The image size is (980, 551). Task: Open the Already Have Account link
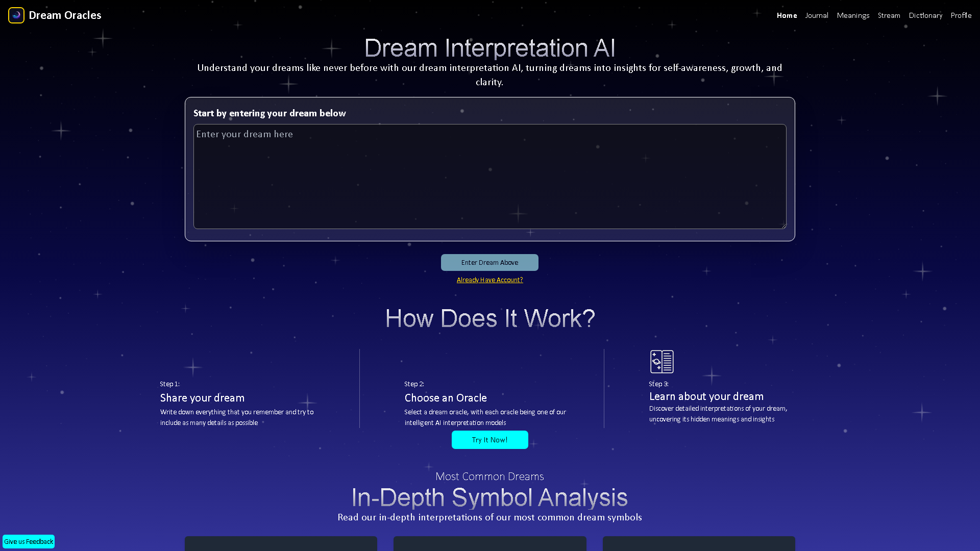[x=489, y=280]
